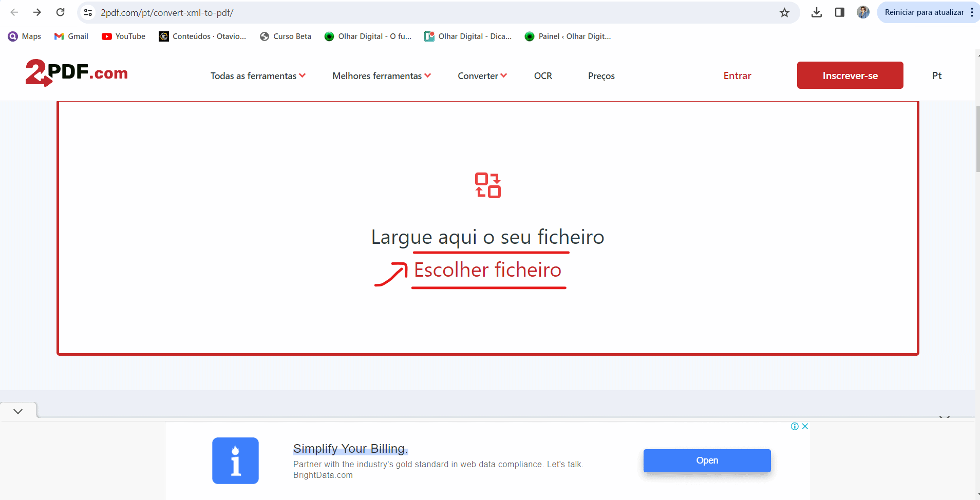Expand the Todas as ferramentas dropdown
Viewport: 980px width, 500px height.
[x=257, y=75]
